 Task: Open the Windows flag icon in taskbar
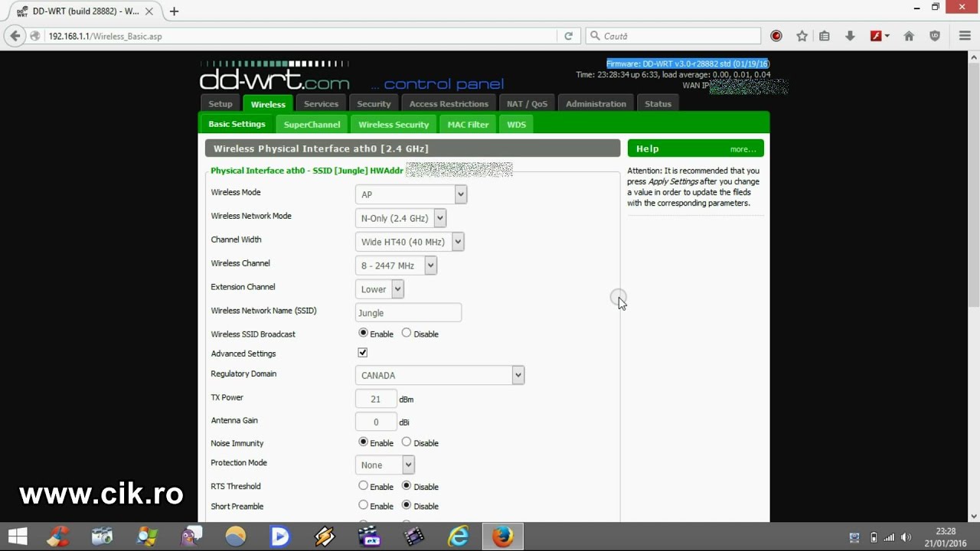pos(147,536)
